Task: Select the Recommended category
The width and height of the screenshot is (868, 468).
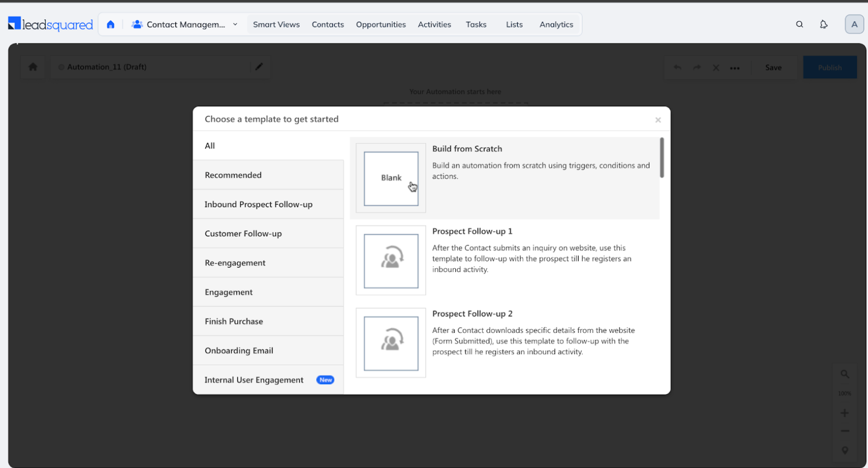Action: pyautogui.click(x=268, y=175)
